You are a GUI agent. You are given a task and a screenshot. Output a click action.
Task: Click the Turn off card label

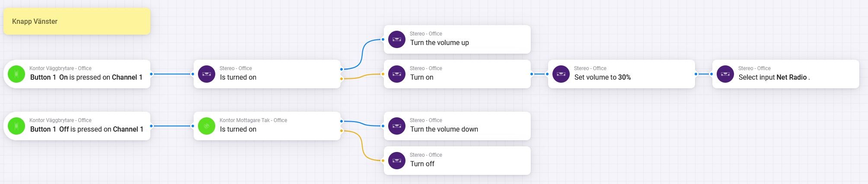coord(422,164)
